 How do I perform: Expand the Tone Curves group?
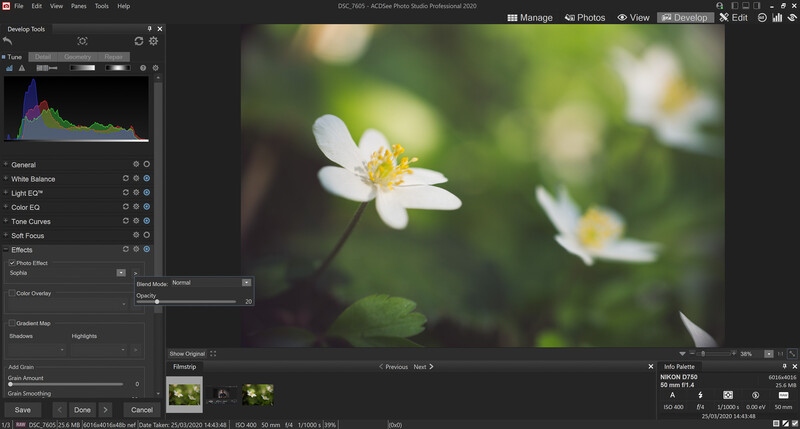6,221
